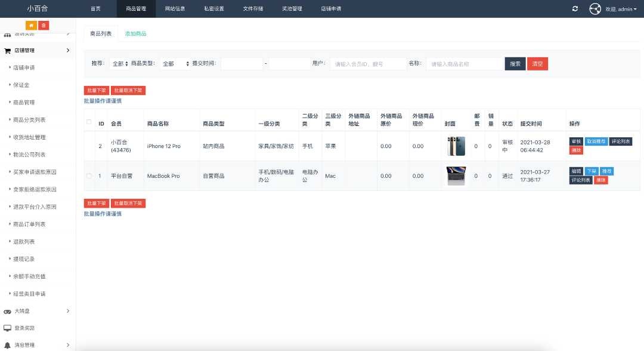Click the cart icon beside 店铺管理

click(x=8, y=50)
